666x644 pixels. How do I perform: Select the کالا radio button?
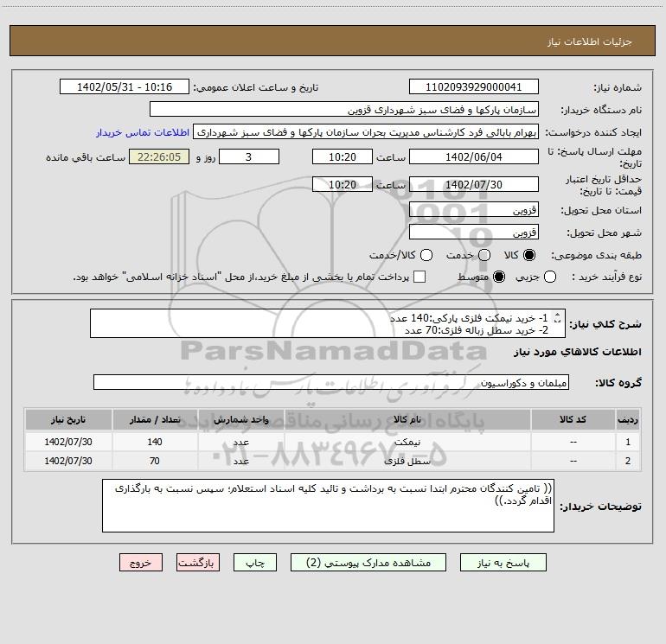tap(529, 255)
